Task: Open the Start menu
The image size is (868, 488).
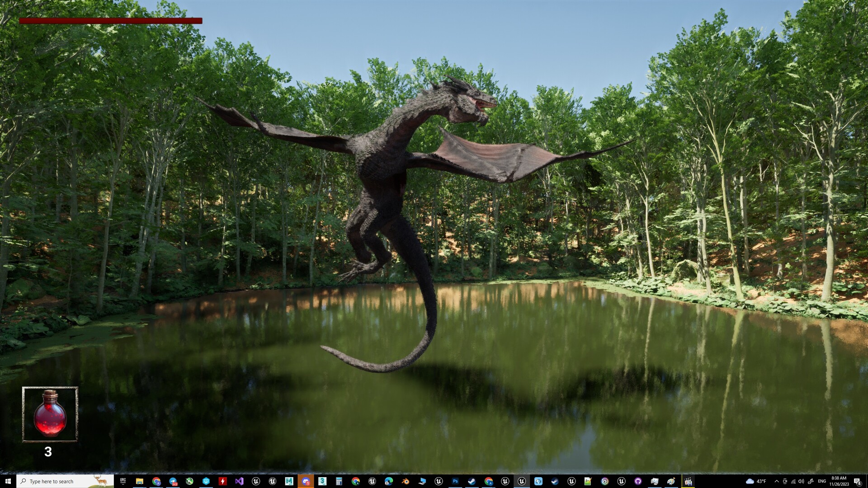Action: 9,480
